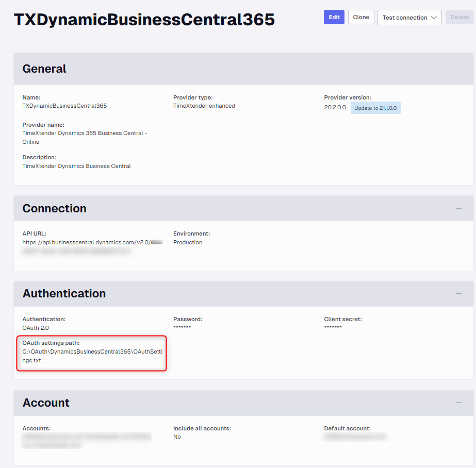Click the masked Client secret value
476x468 pixels.
coord(333,327)
